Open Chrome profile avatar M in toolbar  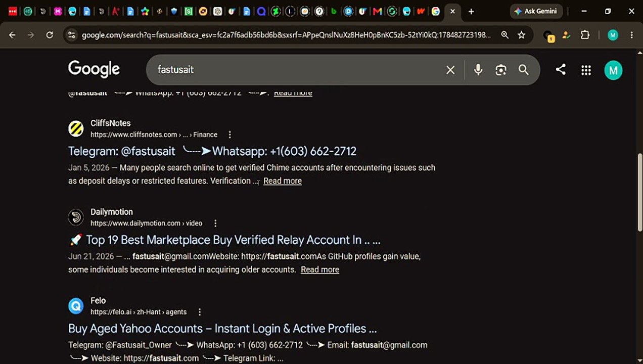click(613, 35)
